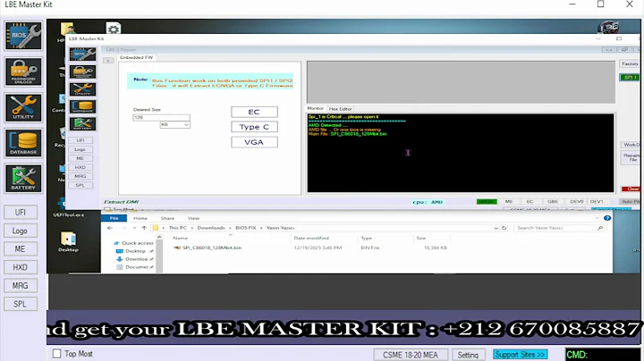Open the Explorer help icon
The width and height of the screenshot is (644, 361).
pos(607,218)
